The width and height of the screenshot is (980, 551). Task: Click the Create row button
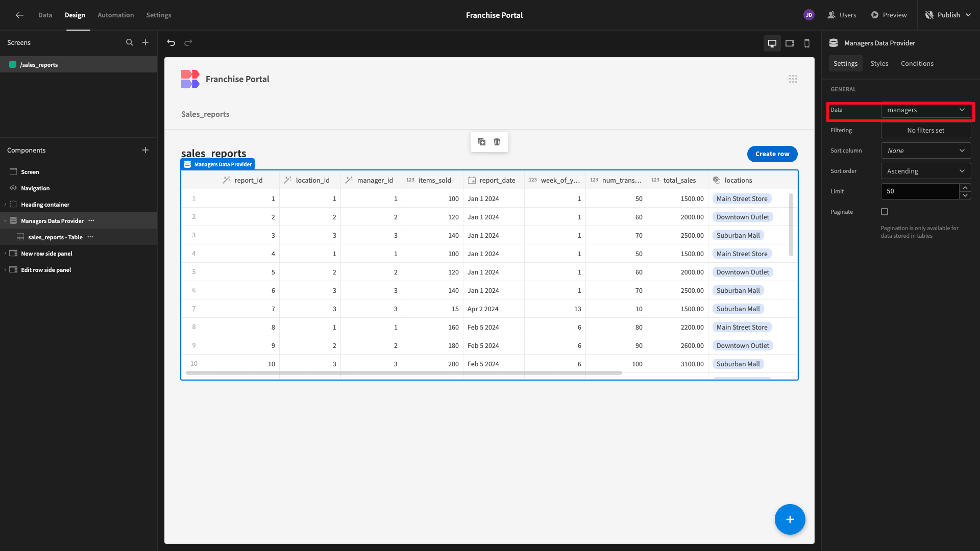(772, 154)
